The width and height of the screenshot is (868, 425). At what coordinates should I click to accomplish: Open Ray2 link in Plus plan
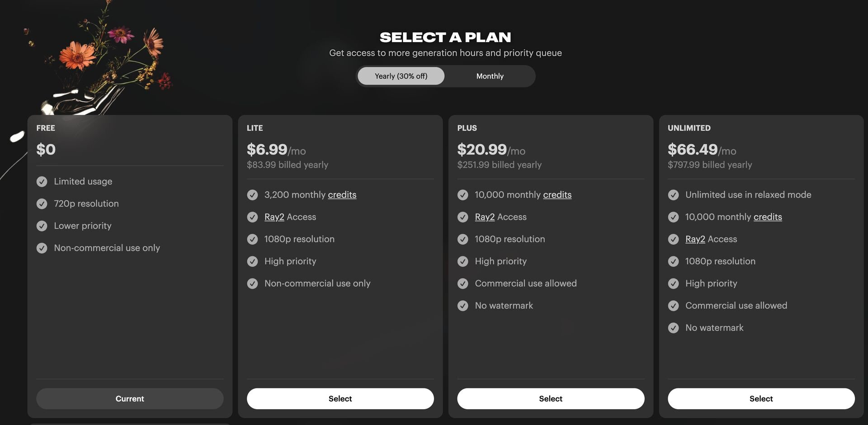point(485,217)
